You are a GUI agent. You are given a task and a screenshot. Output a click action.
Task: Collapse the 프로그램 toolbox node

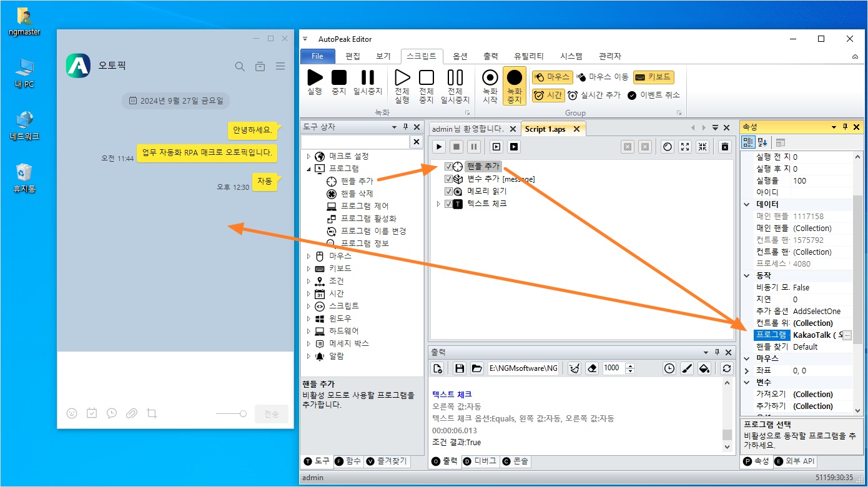pyautogui.click(x=308, y=169)
